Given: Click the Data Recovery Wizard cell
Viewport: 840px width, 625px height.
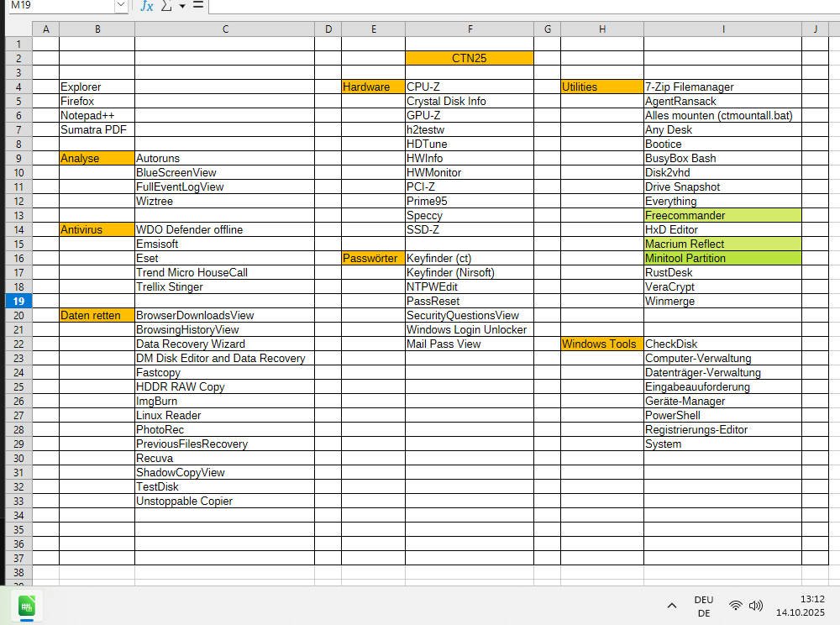Looking at the screenshot, I should pos(224,344).
